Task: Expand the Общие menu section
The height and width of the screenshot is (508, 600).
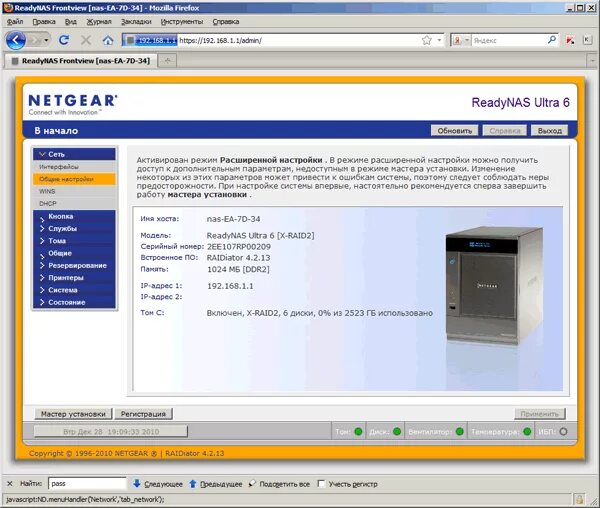Action: pyautogui.click(x=74, y=253)
